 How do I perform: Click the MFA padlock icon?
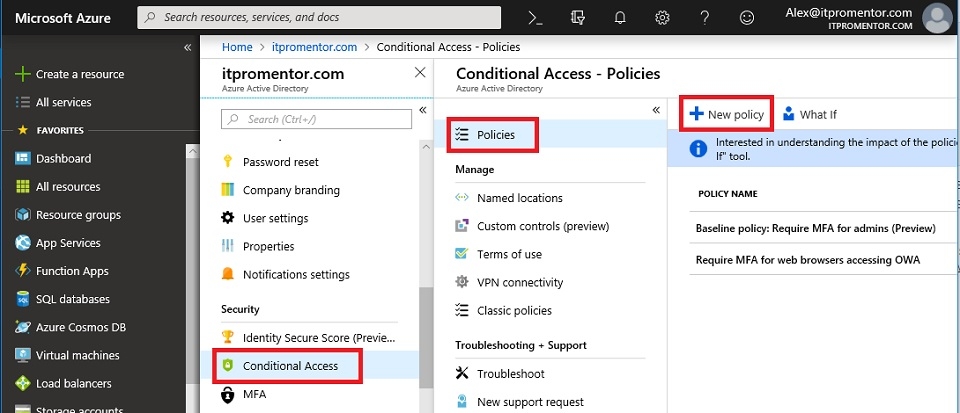click(x=228, y=394)
